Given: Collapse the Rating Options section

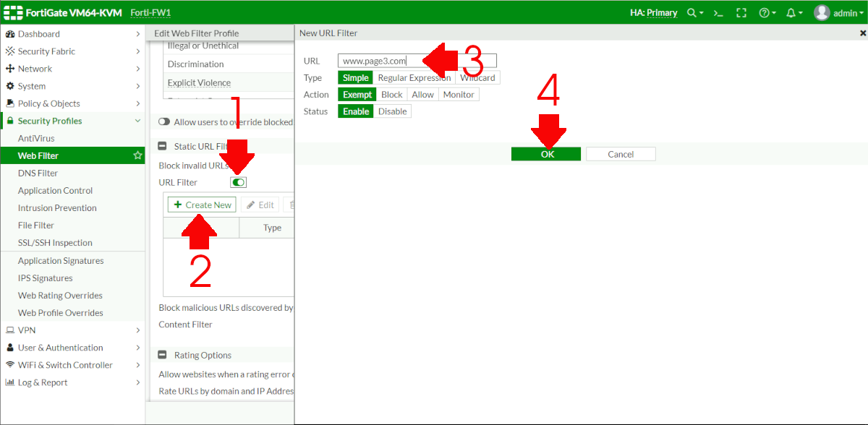Looking at the screenshot, I should tap(163, 355).
